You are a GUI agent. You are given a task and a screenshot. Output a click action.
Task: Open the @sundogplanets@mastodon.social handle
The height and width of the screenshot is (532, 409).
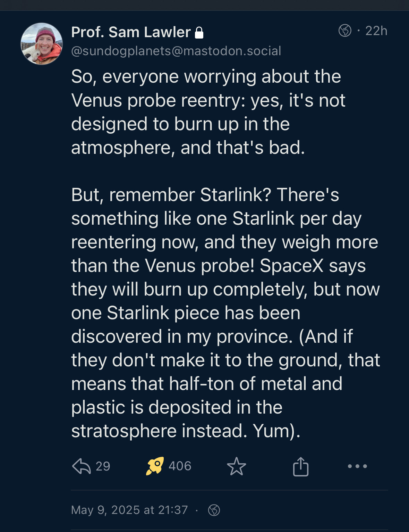pos(176,51)
